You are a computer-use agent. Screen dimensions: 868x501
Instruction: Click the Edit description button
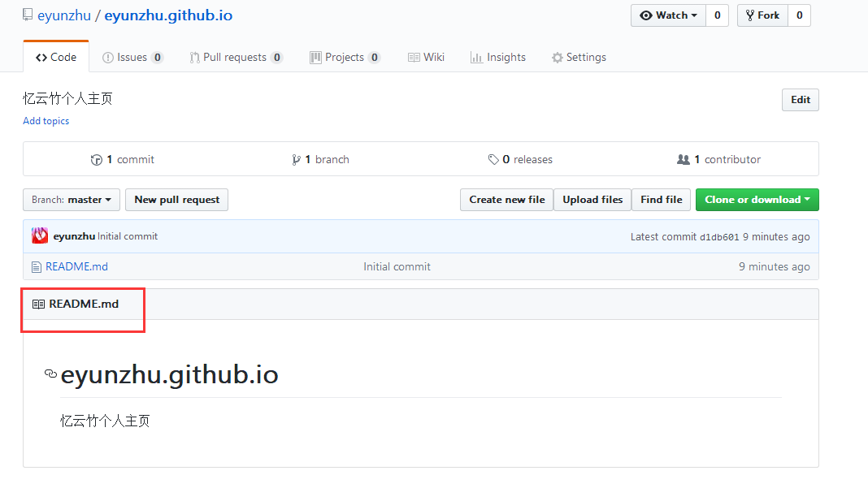pyautogui.click(x=801, y=100)
